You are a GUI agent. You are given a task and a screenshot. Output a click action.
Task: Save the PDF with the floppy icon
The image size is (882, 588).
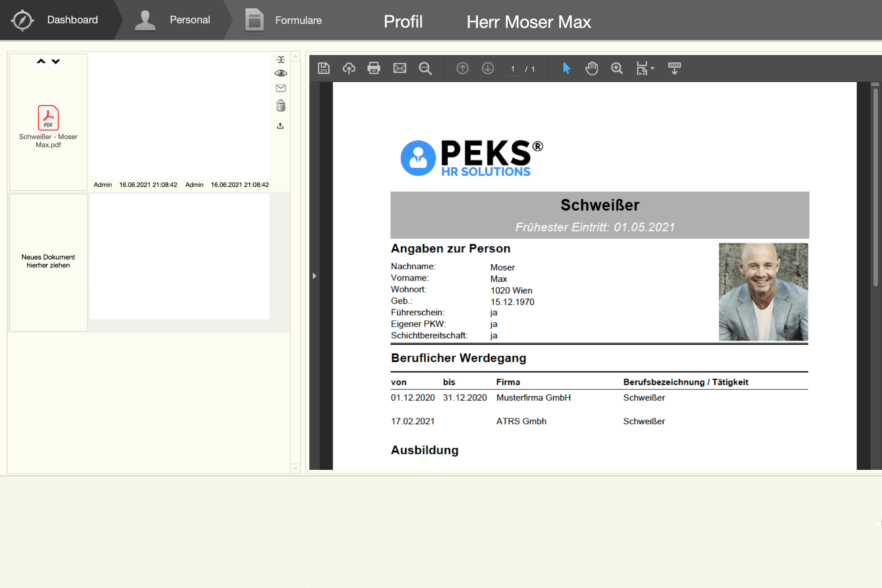tap(324, 68)
